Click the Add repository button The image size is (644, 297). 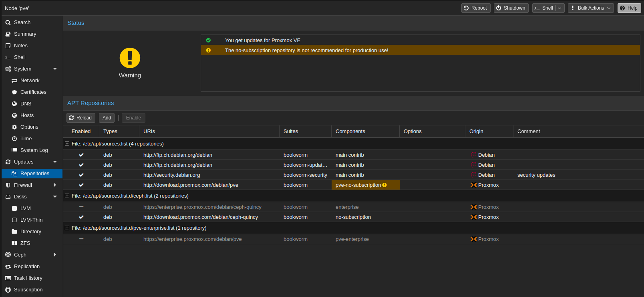tap(107, 118)
